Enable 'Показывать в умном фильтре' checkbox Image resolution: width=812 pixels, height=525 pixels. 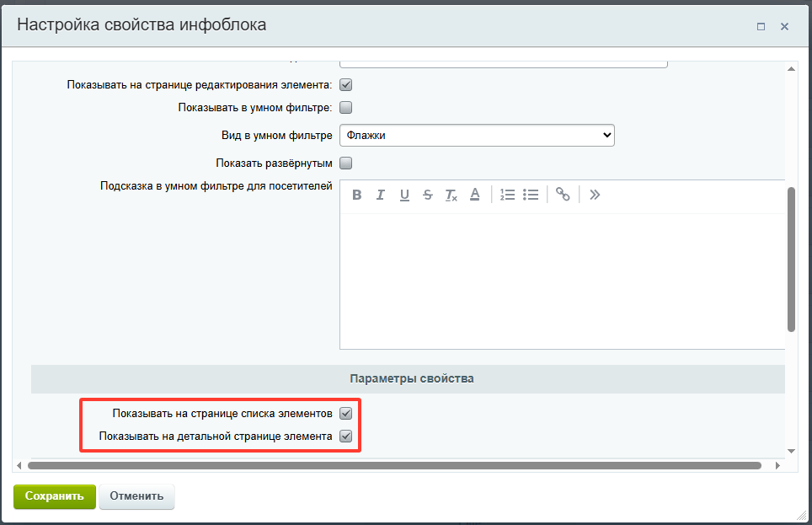tap(346, 107)
